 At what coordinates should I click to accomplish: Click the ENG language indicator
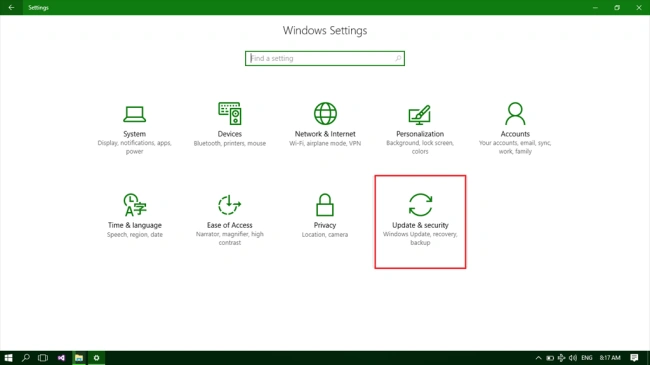(x=587, y=358)
